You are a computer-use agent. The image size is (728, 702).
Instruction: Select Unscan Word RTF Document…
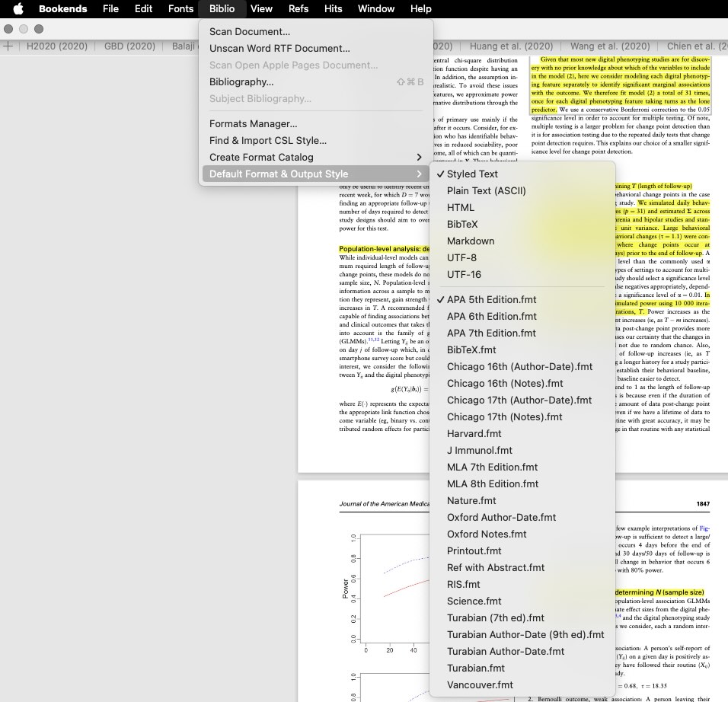coord(316,48)
